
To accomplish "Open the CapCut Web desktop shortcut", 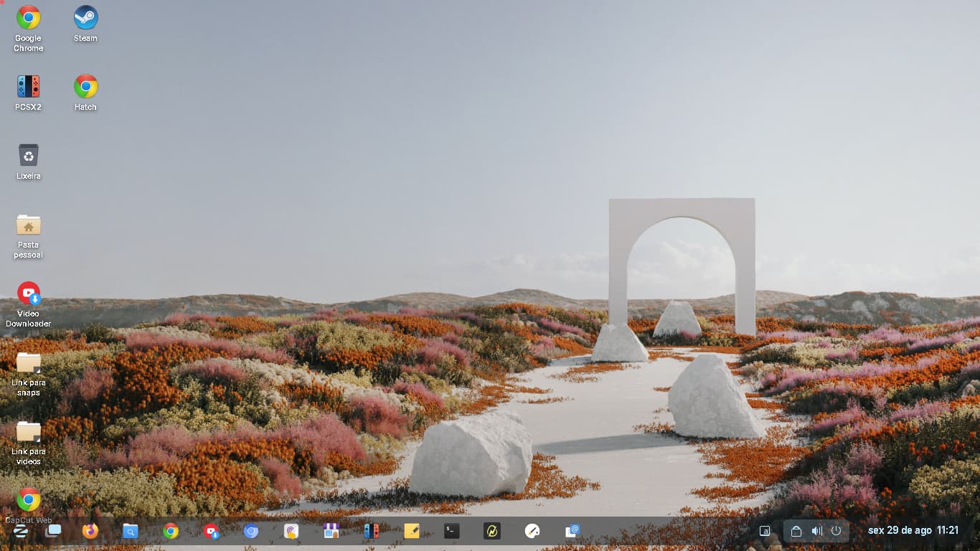I will pos(29,500).
